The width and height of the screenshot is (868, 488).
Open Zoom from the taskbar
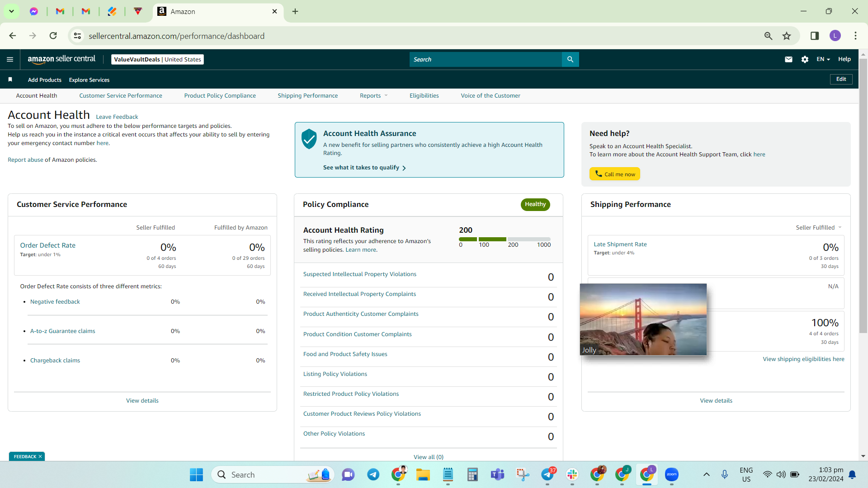(672, 474)
